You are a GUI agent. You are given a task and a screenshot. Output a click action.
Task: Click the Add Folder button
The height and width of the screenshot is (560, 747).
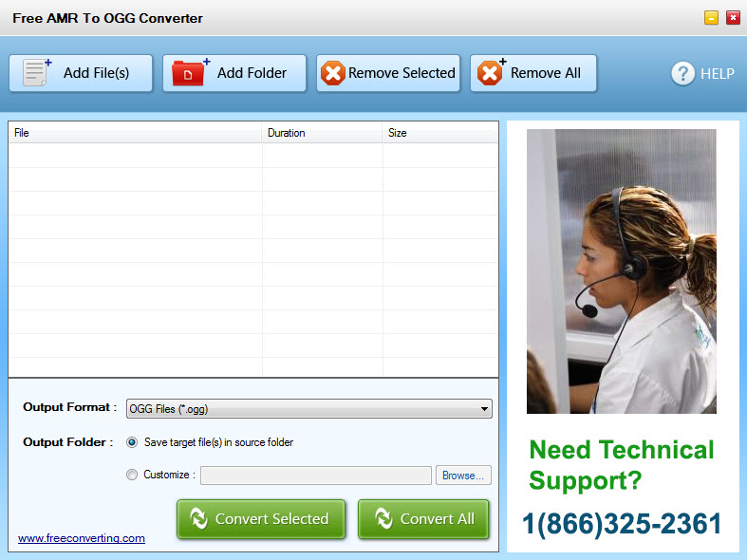coord(234,73)
